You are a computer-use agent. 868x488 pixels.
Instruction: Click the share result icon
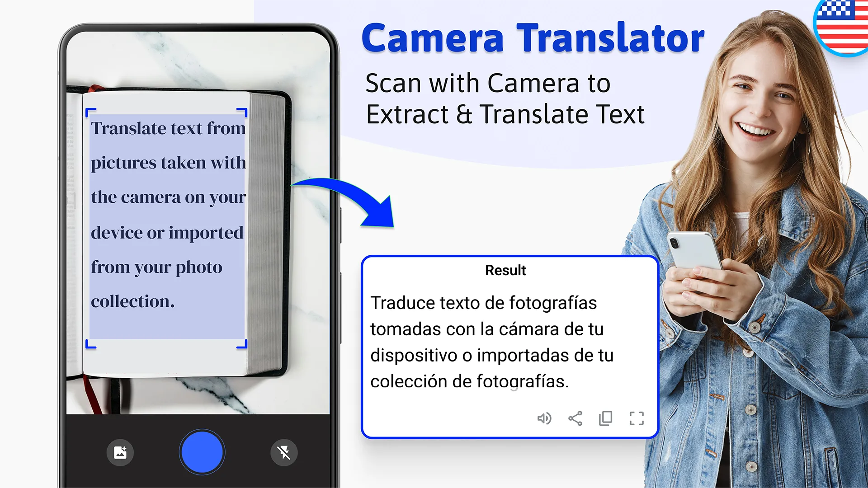click(574, 417)
